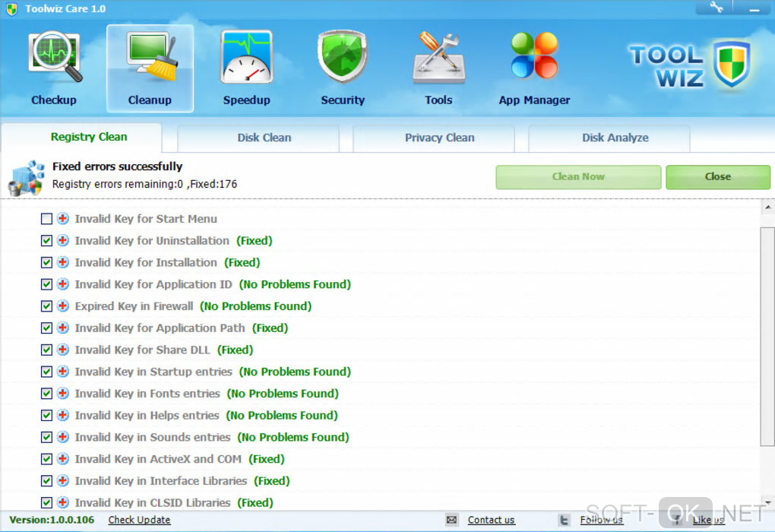Check the Invalid Key for Start Menu box
This screenshot has width=775, height=532.
[46, 219]
